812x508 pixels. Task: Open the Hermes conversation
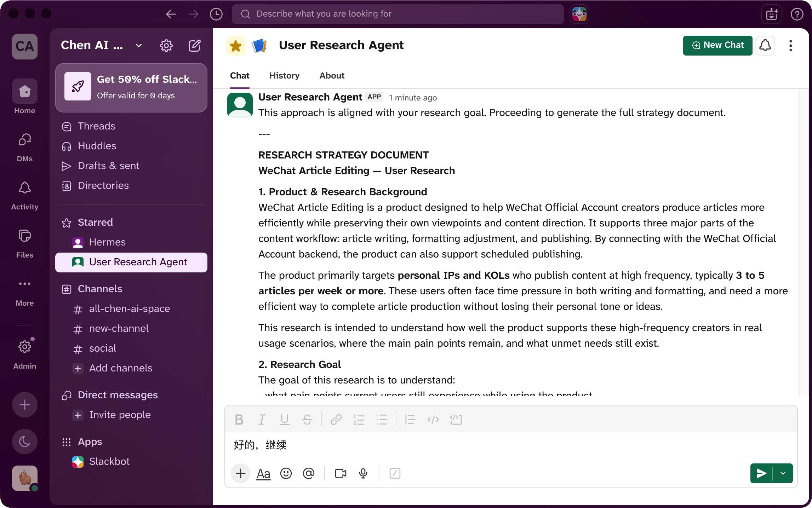[131, 242]
